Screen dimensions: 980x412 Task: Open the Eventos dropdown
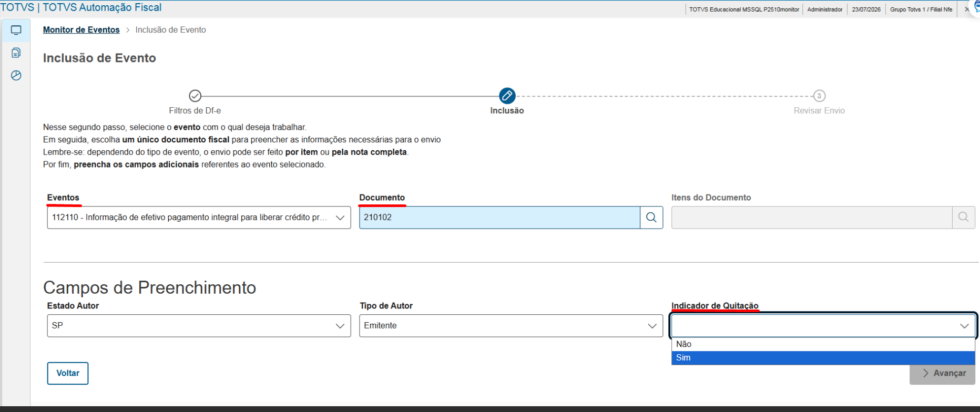click(199, 218)
